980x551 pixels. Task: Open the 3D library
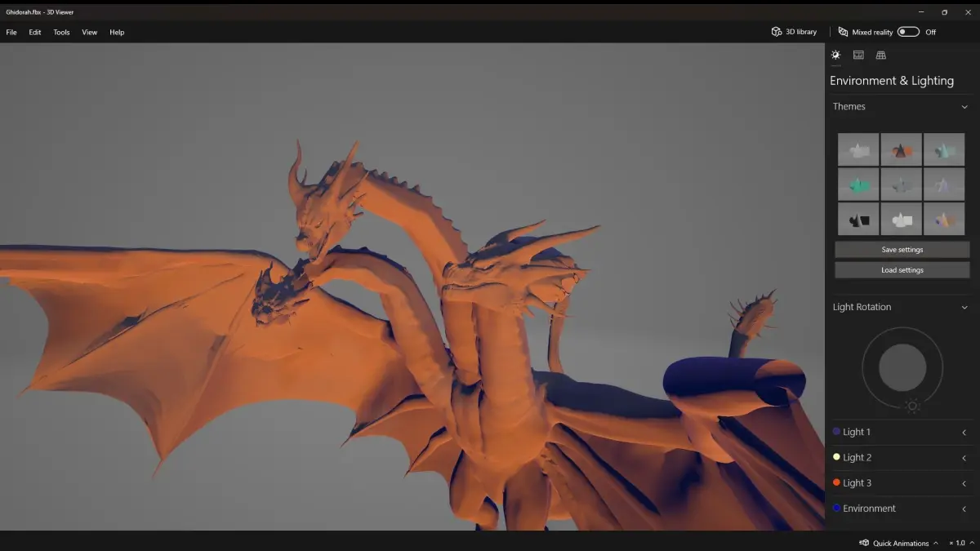[794, 32]
